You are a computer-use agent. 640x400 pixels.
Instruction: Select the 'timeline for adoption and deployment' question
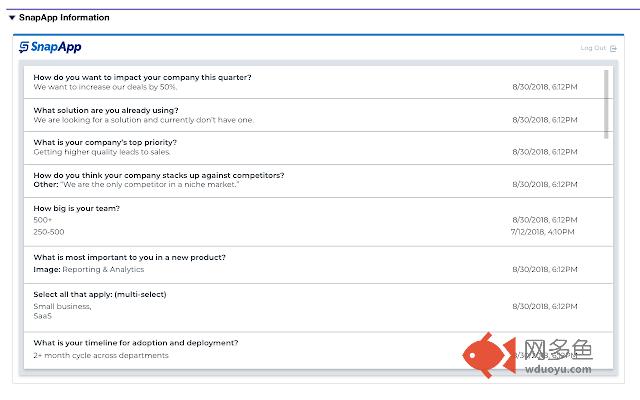coord(135,343)
